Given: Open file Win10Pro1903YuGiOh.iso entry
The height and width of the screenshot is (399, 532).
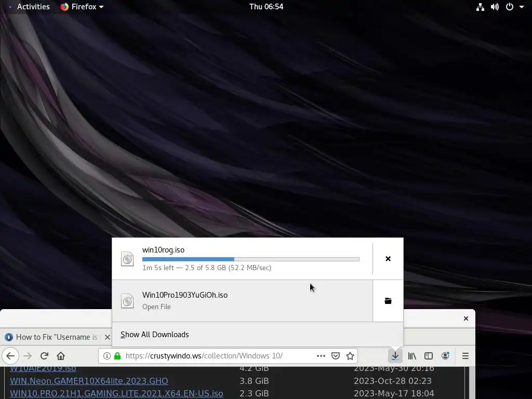Looking at the screenshot, I should click(x=242, y=301).
